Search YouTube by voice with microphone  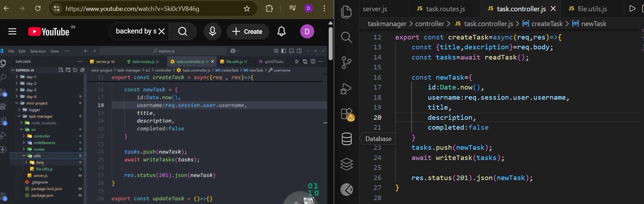click(x=213, y=32)
